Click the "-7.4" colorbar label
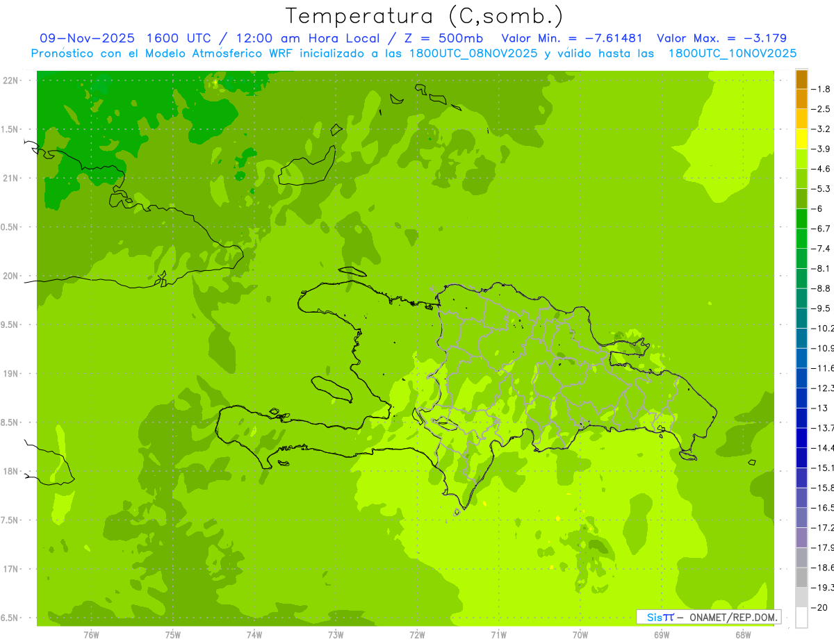Viewport: 834px width, 644px height. (x=821, y=248)
